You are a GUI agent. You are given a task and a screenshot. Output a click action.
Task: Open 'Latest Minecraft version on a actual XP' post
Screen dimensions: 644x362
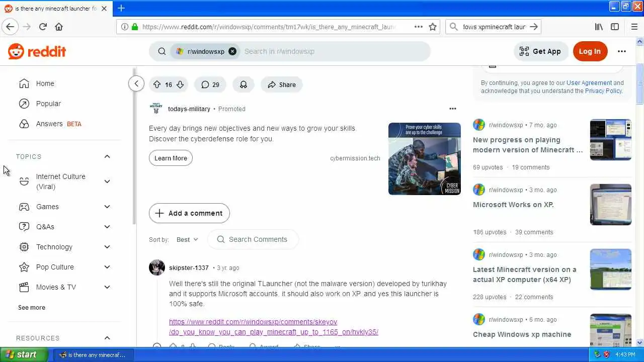click(x=525, y=275)
